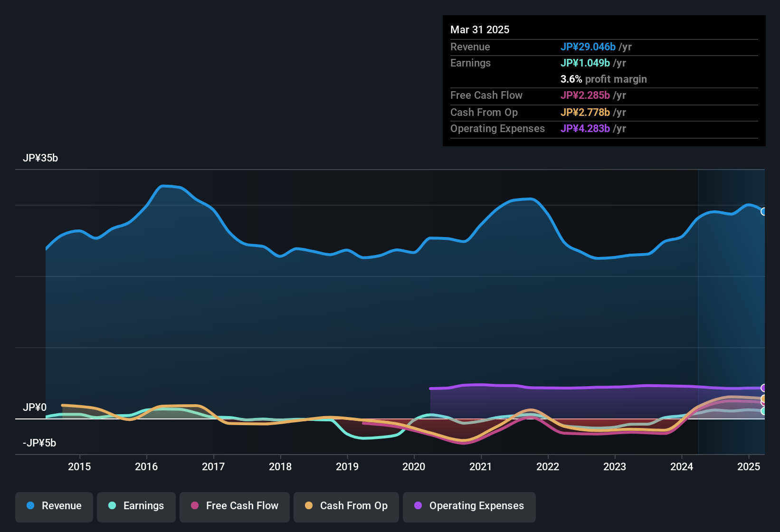Image resolution: width=780 pixels, height=532 pixels.
Task: Click the orange Cash From Op endpoint marker
Action: 764,399
